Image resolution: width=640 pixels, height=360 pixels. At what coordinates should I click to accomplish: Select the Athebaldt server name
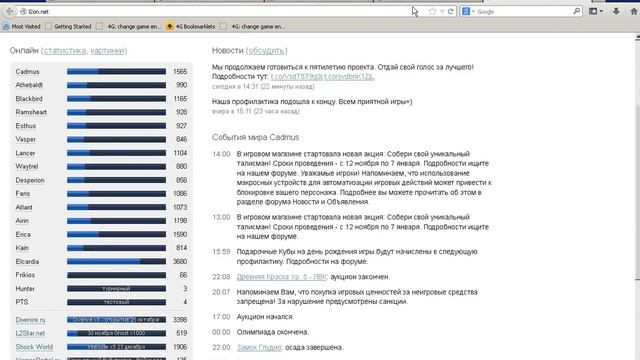click(x=29, y=85)
